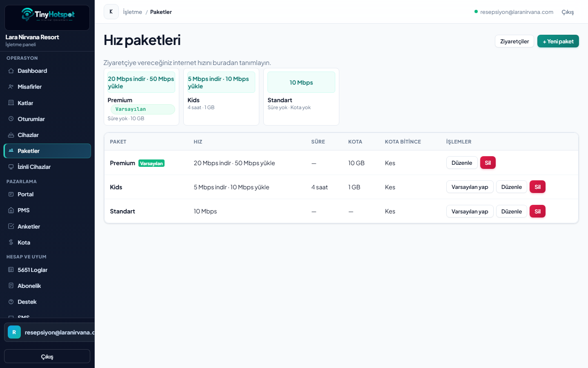
Task: Open the Ziyaretçiler button
Action: pyautogui.click(x=514, y=41)
